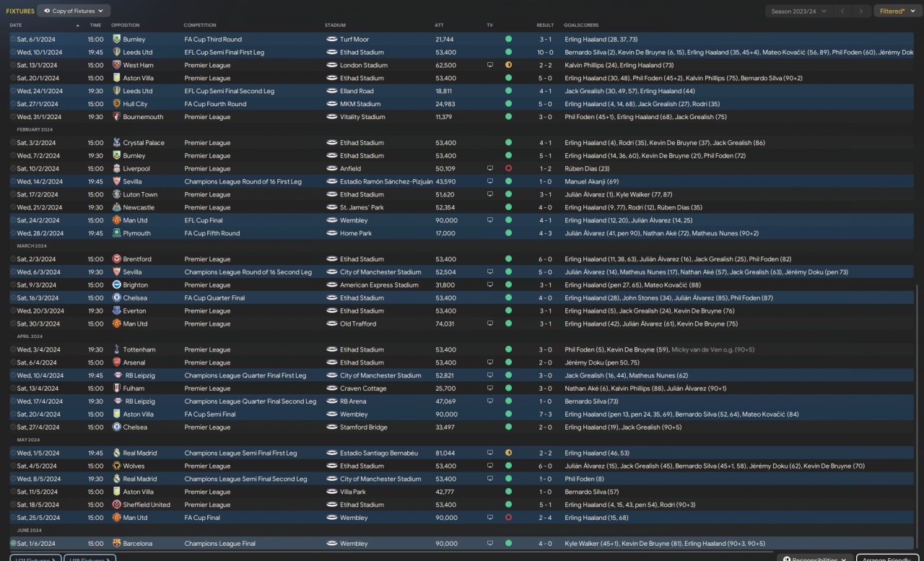Click goalscorer text Manuel Akanji (69)
This screenshot has width=924, height=561.
[x=592, y=182]
